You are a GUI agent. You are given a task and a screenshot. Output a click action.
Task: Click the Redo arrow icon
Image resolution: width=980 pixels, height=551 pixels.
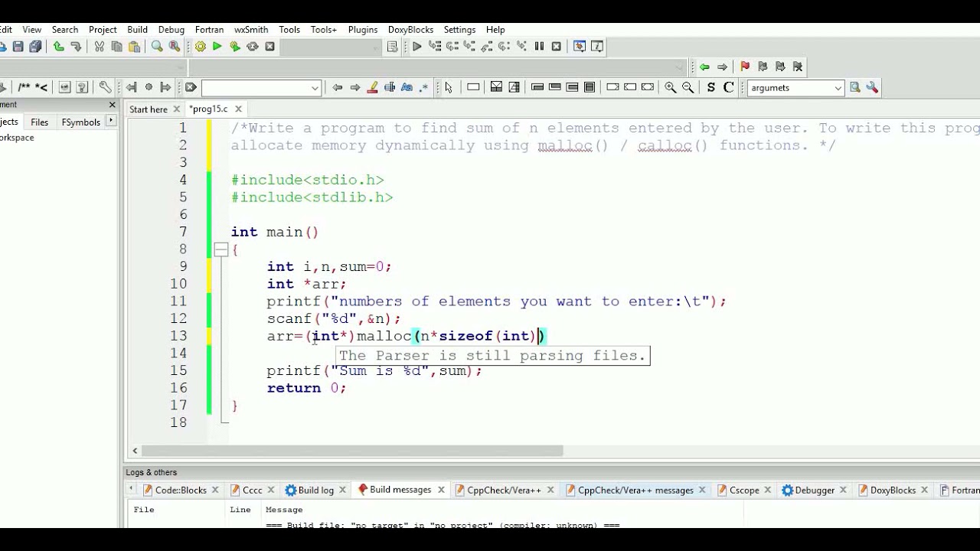(x=76, y=47)
